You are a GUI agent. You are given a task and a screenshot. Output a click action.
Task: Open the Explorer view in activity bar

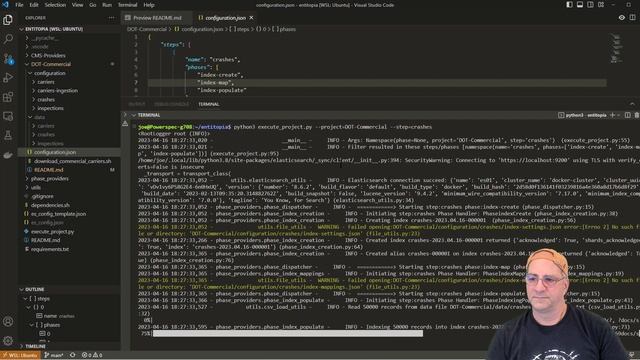point(8,20)
